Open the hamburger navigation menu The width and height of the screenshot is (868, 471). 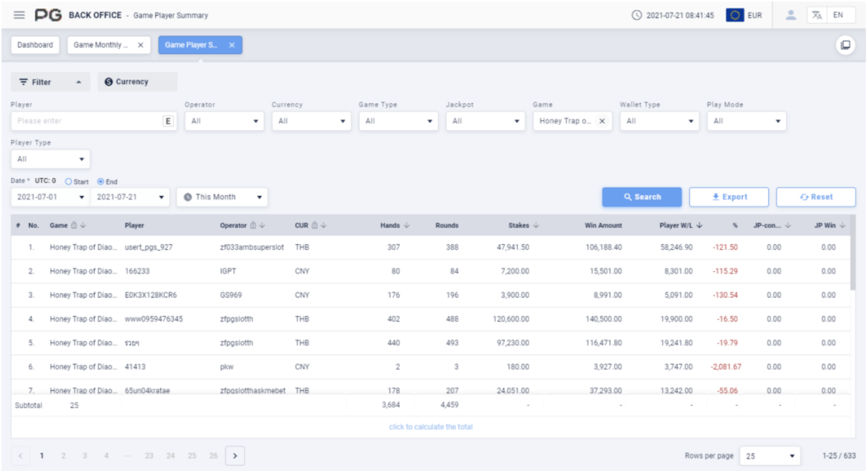coord(19,15)
